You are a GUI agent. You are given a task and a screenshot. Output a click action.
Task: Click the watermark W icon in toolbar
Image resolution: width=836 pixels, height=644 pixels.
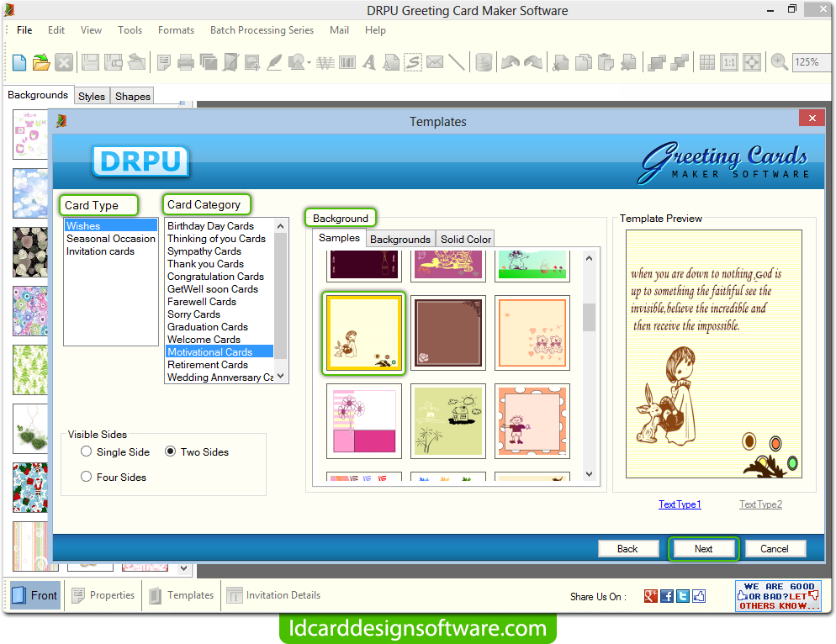tap(325, 63)
